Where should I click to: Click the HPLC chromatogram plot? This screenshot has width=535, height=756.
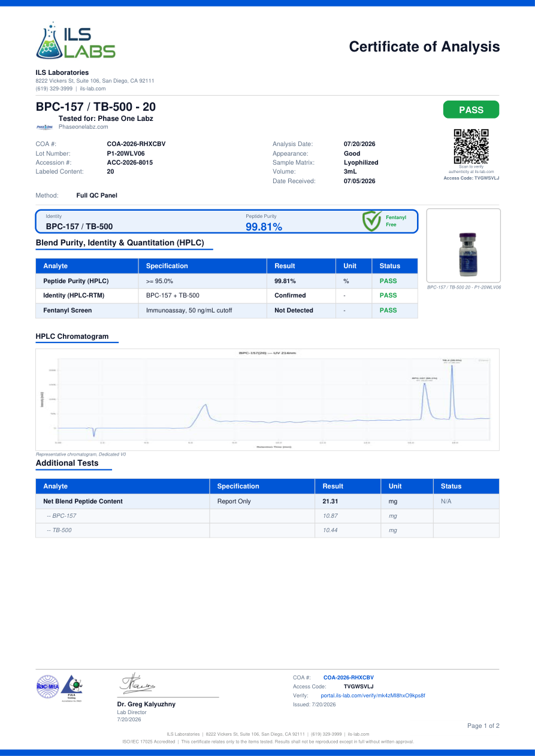[x=267, y=399]
